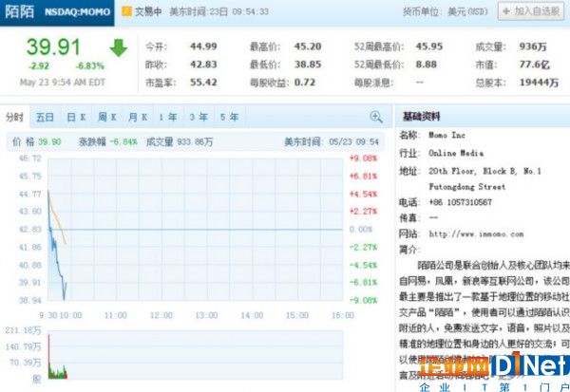
Task: Switch to the 五日 five-day tab
Action: [45, 117]
